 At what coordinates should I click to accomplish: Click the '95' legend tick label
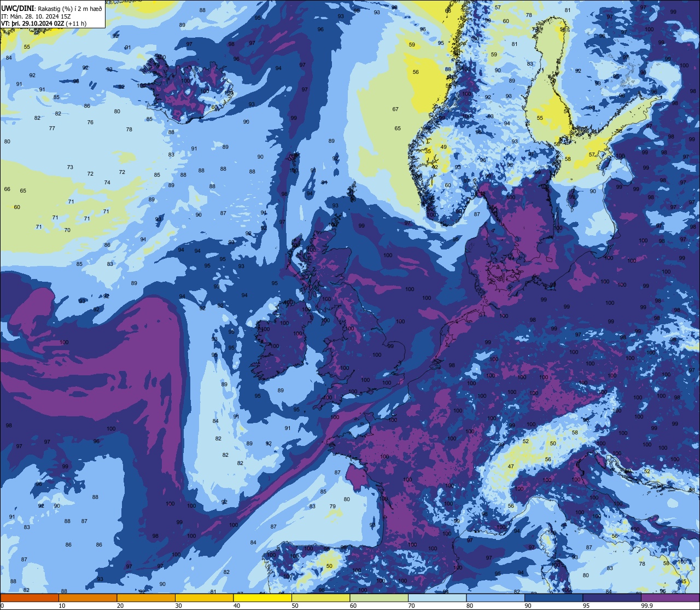click(586, 606)
